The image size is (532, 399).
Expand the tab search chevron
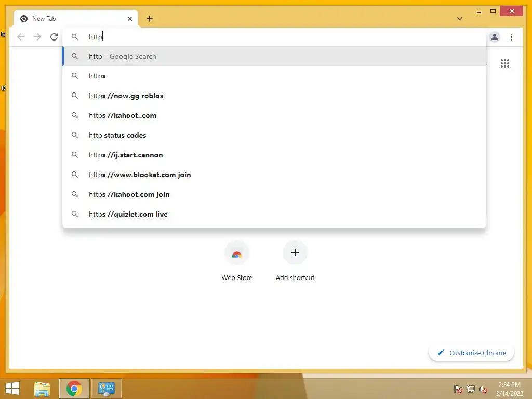(460, 19)
